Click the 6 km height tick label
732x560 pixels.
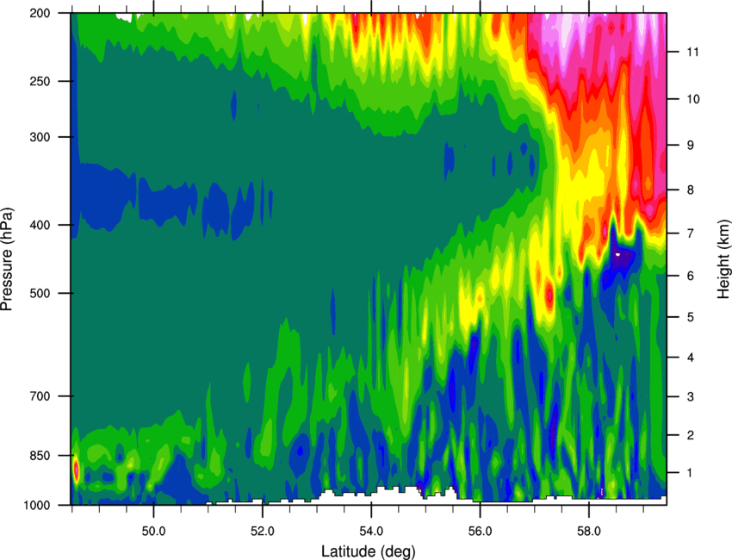click(690, 276)
